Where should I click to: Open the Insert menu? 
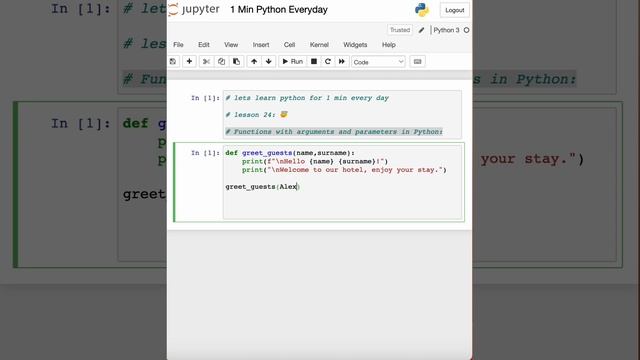tap(261, 45)
